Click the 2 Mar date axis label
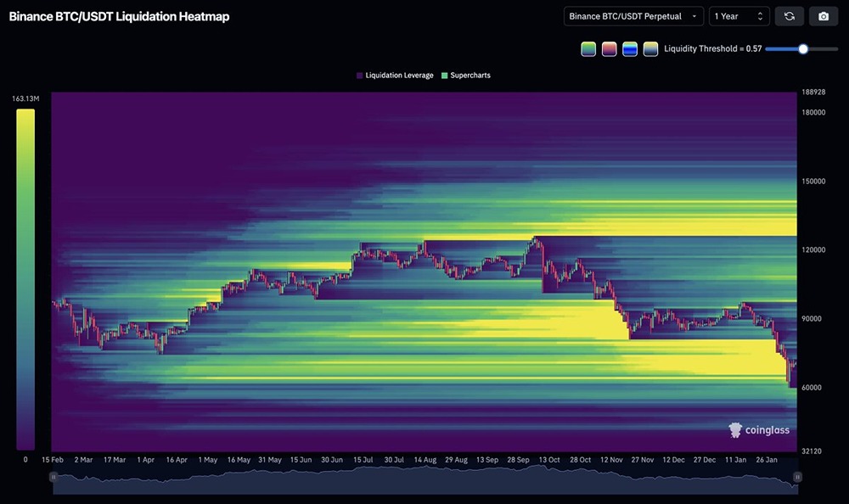This screenshot has height=504, width=849. click(83, 460)
